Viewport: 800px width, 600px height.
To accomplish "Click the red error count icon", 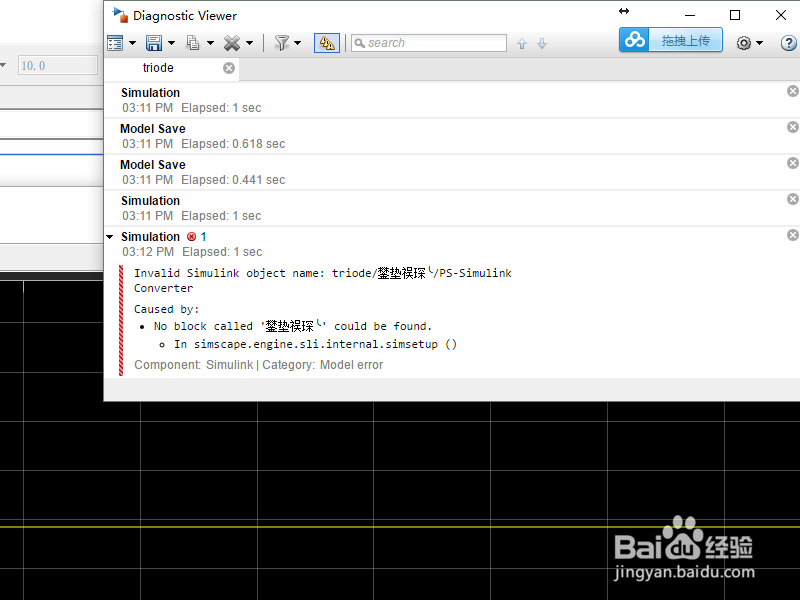I will click(191, 237).
